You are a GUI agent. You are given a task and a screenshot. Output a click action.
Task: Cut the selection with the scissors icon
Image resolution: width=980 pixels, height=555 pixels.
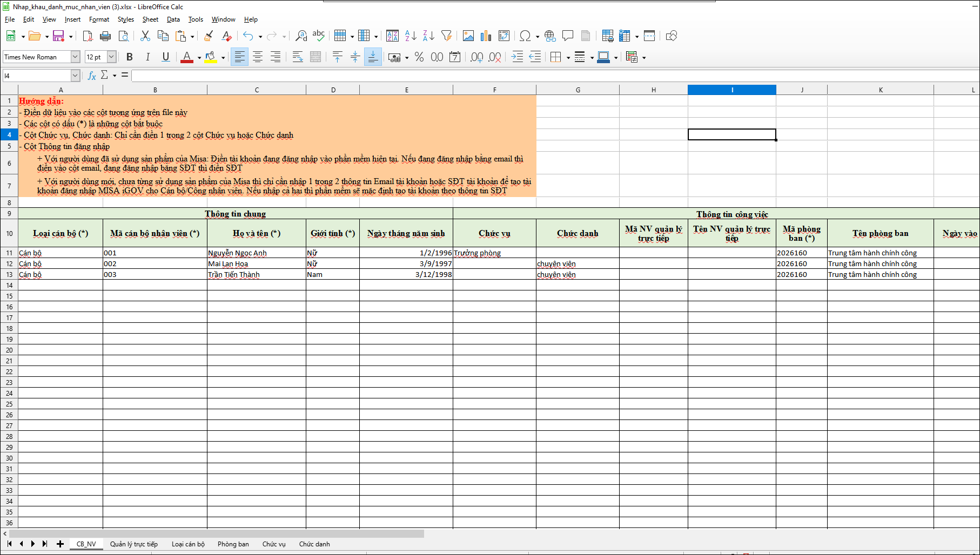point(145,36)
